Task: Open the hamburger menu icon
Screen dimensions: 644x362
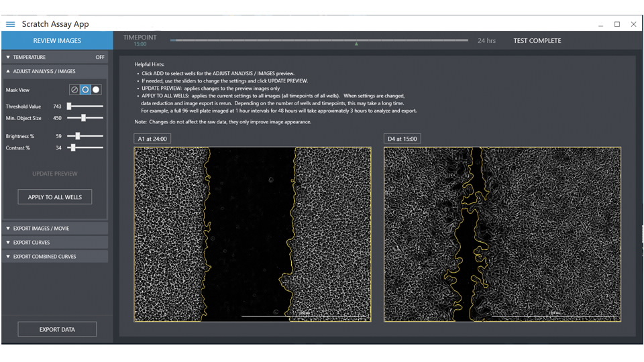Action: click(x=10, y=24)
